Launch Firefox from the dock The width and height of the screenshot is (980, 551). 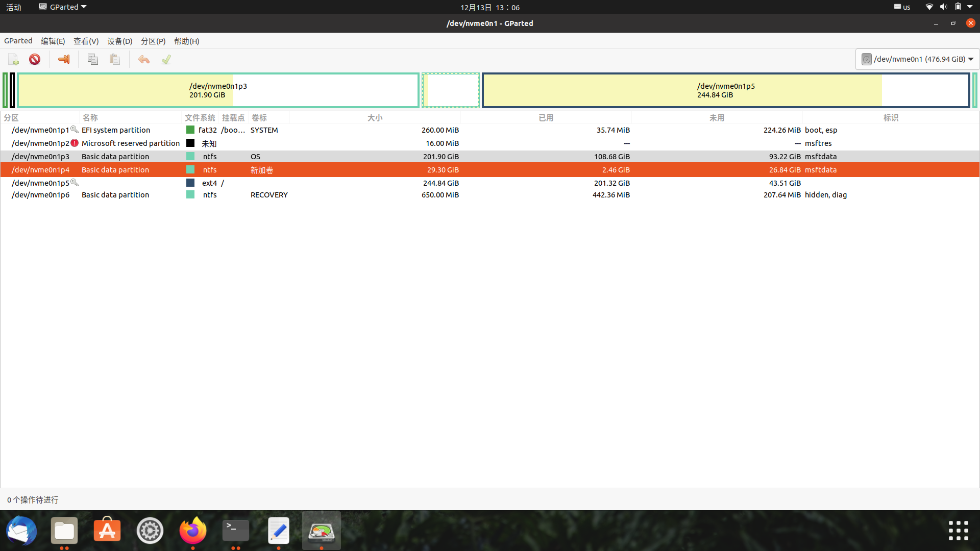192,531
